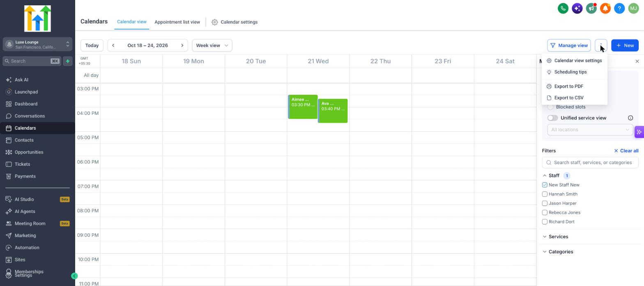Toggle Unified service view switch
Image resolution: width=644 pixels, height=286 pixels.
[552, 118]
